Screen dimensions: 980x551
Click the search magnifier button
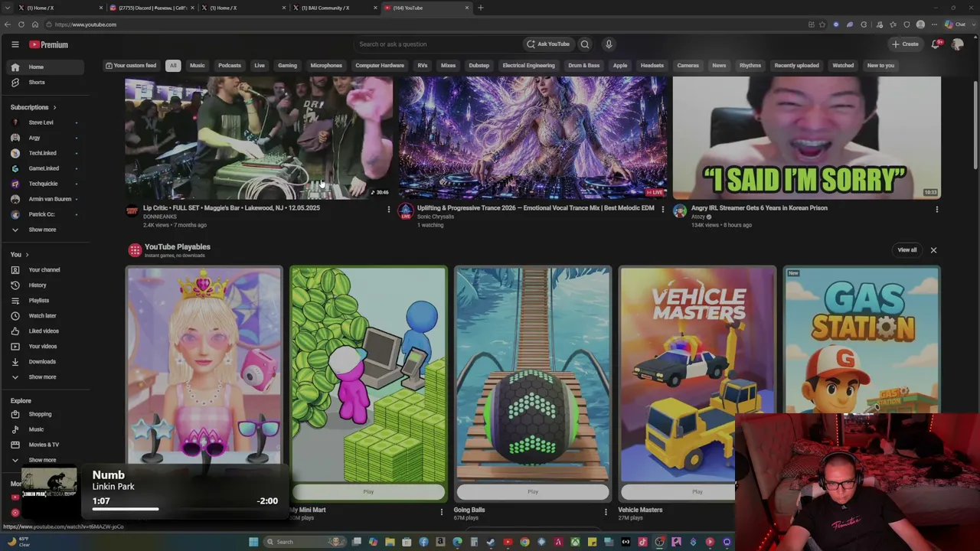coord(585,44)
